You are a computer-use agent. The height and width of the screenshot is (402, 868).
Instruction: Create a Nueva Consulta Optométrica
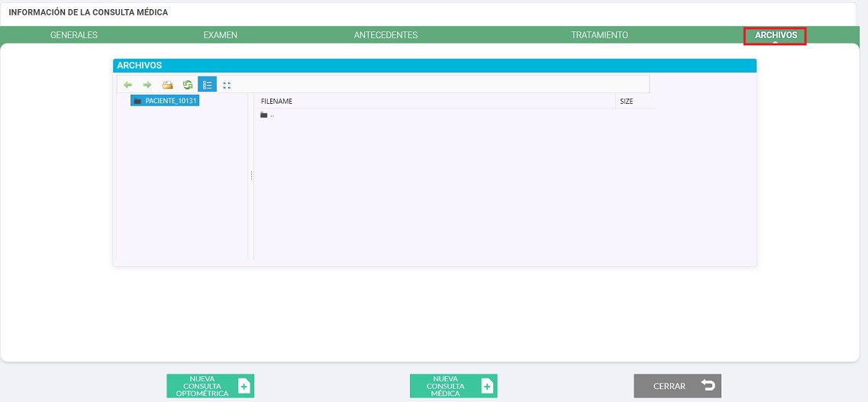click(211, 386)
